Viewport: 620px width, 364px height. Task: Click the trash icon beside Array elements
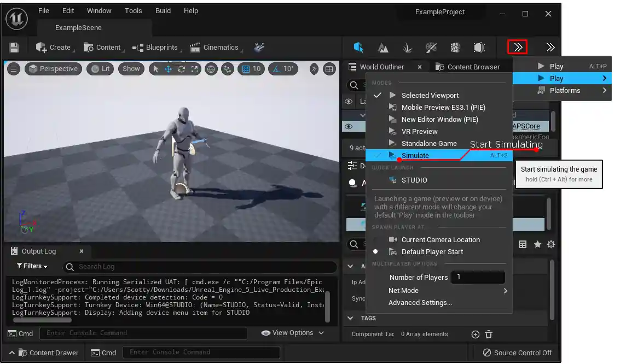tap(489, 334)
